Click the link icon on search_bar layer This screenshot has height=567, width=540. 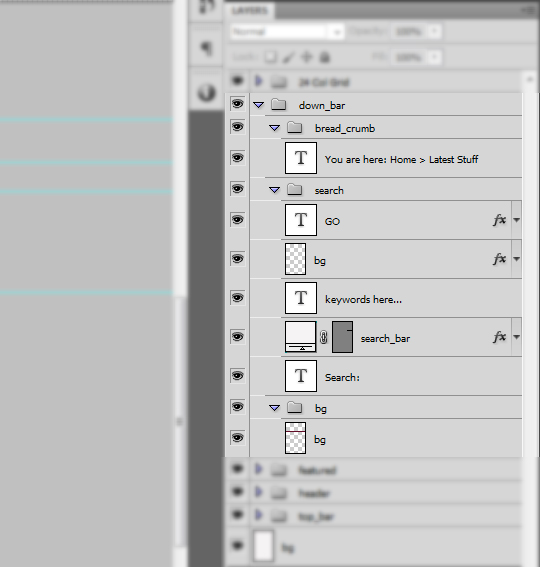324,337
